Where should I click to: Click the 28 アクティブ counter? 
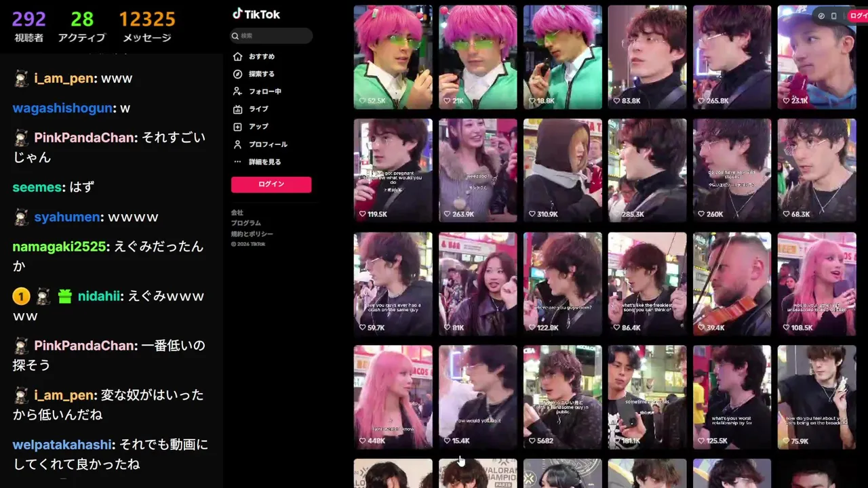tap(81, 27)
